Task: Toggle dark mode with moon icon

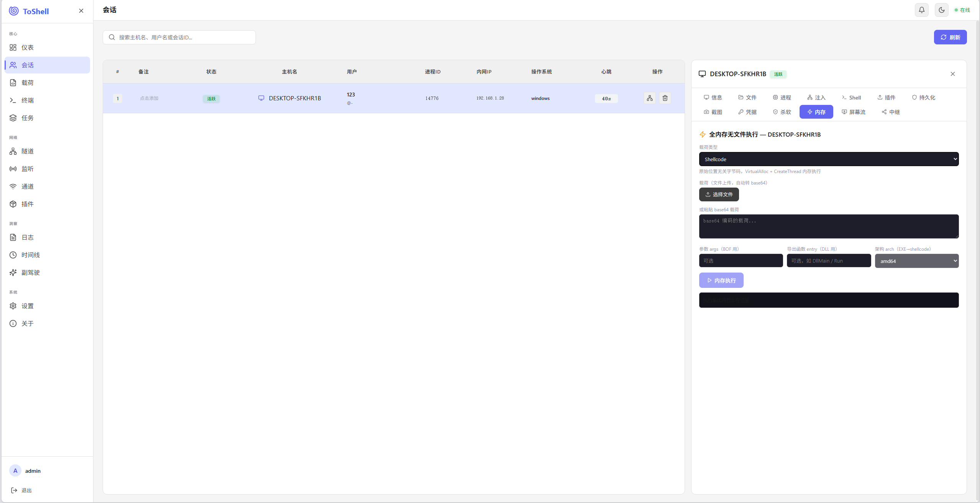Action: click(942, 10)
